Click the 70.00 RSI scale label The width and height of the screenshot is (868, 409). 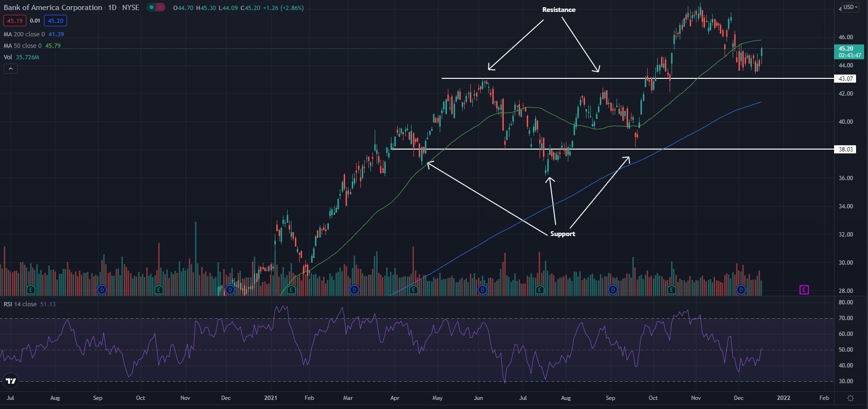(x=846, y=318)
